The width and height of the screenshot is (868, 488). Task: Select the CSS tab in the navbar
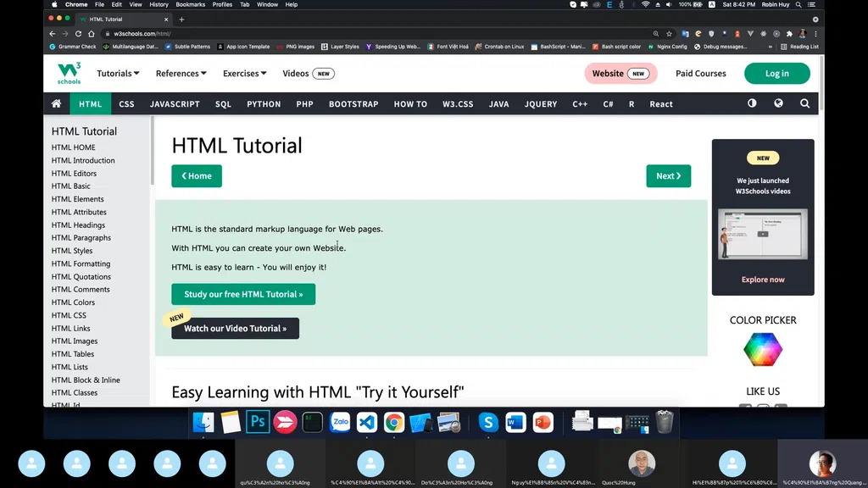click(127, 103)
